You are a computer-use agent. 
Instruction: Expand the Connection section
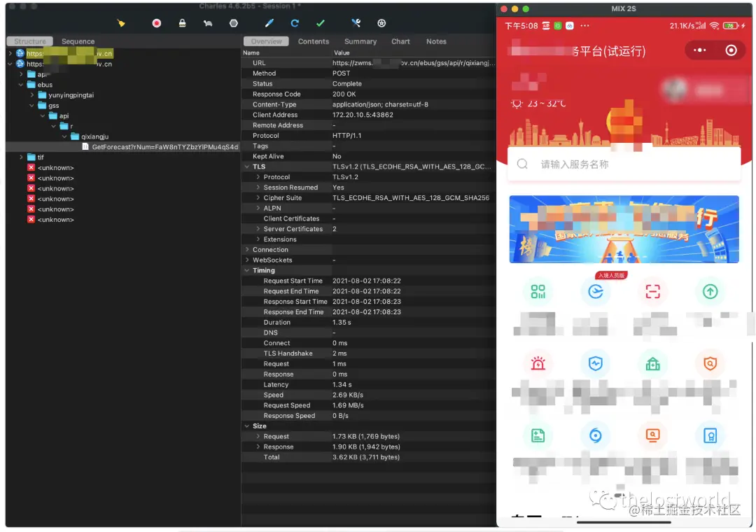247,250
